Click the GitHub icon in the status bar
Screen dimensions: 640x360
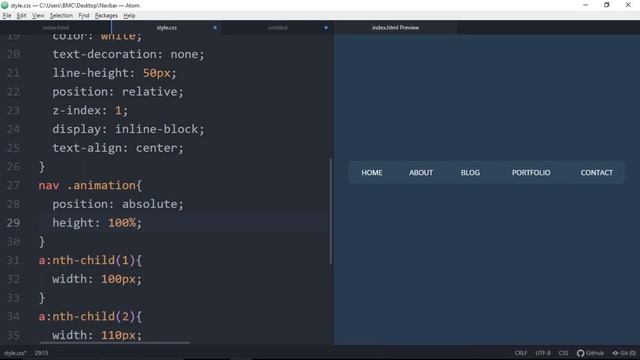tap(580, 353)
